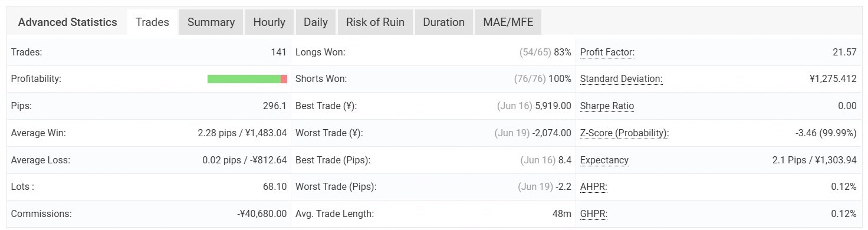This screenshot has width=868, height=230.
Task: Click the Advanced Statistics heading
Action: pos(67,22)
